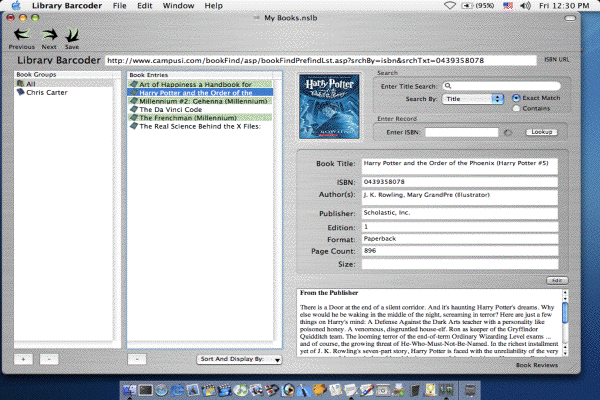Click the Author(s) field
This screenshot has width=600, height=400.
pos(460,198)
